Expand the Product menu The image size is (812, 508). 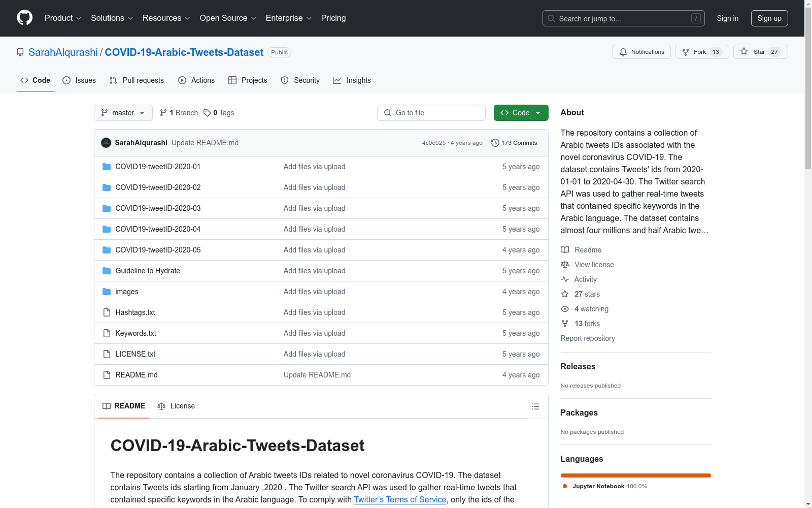(x=63, y=18)
